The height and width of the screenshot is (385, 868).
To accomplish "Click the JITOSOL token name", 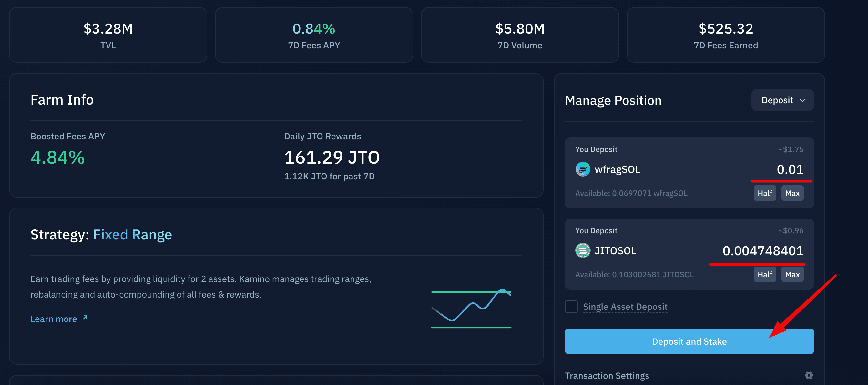I will coord(615,251).
